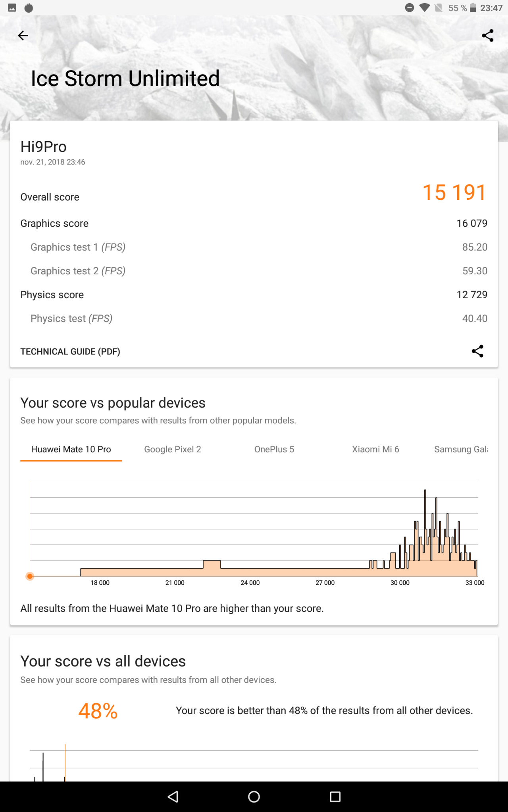Tap the share icon in top header
The height and width of the screenshot is (812, 508).
click(487, 36)
